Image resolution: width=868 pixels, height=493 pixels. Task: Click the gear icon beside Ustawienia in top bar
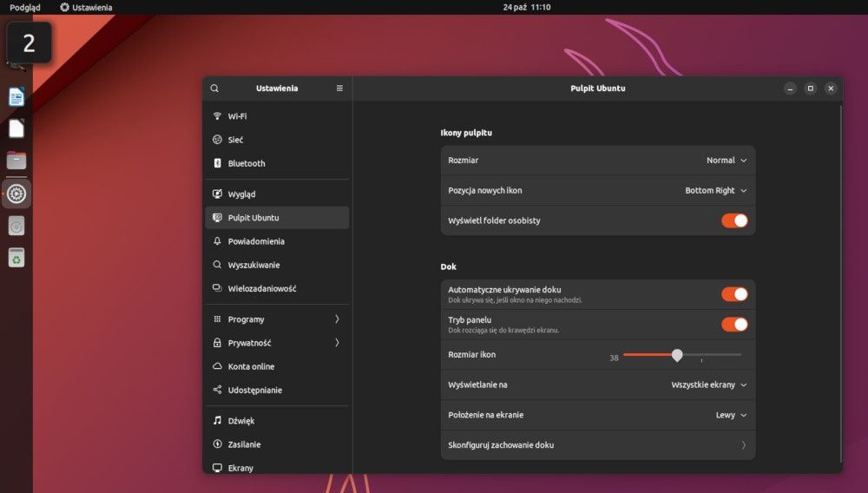[65, 7]
